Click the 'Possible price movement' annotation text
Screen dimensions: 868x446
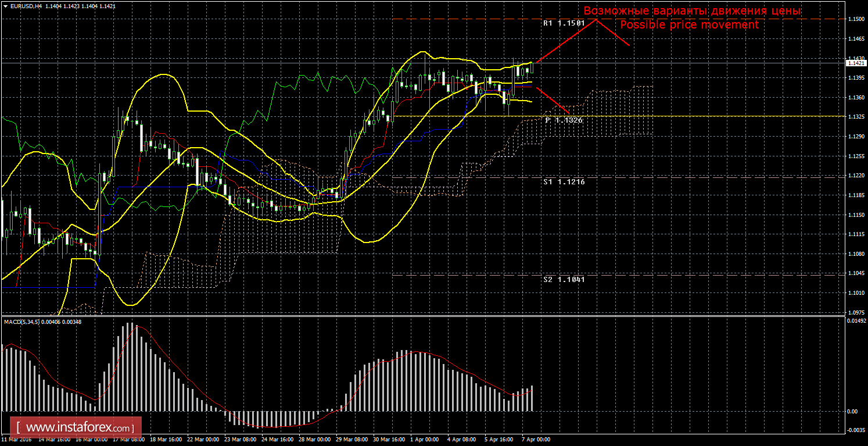coord(689,25)
